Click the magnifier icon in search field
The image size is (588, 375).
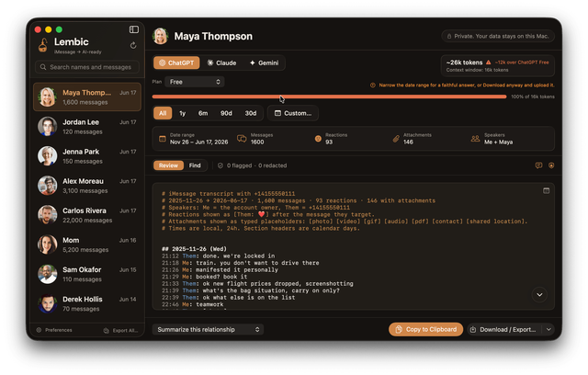coord(43,67)
